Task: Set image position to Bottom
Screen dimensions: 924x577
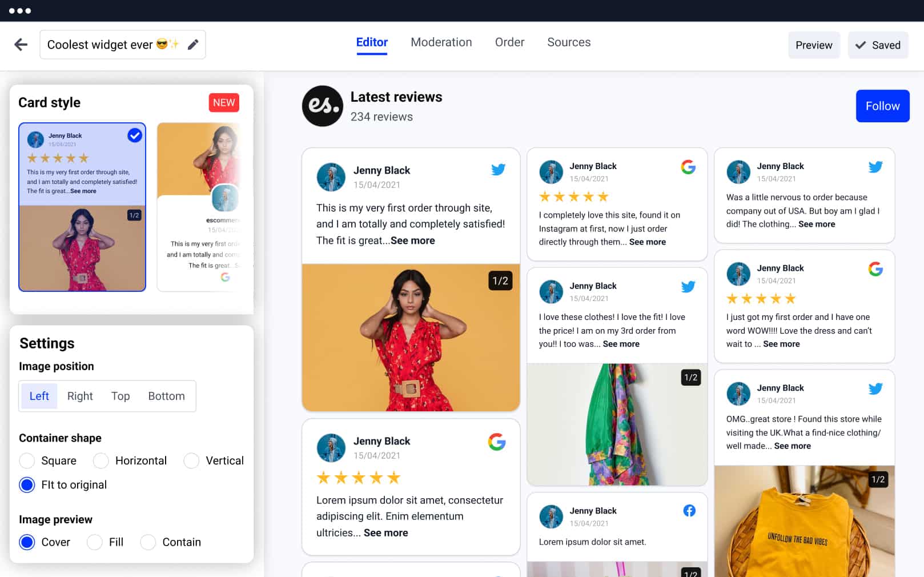Action: pos(166,396)
